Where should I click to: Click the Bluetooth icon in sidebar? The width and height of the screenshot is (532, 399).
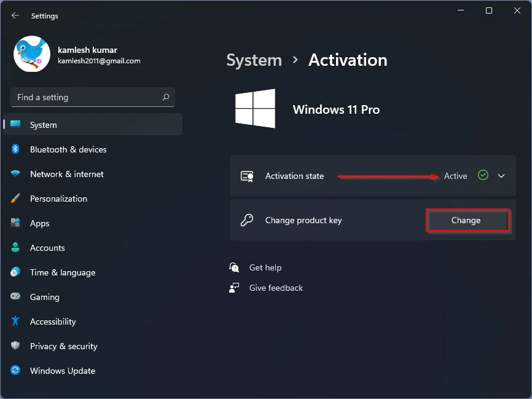pos(15,149)
